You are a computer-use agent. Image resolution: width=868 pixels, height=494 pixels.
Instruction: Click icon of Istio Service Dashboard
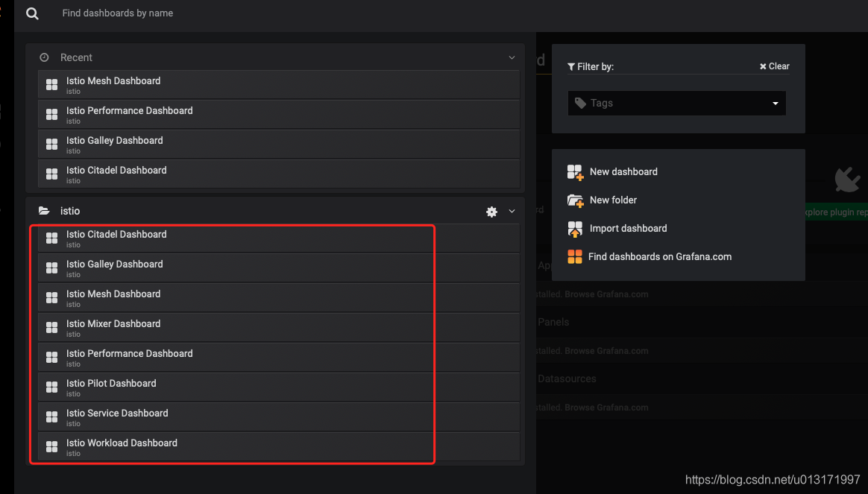point(52,418)
